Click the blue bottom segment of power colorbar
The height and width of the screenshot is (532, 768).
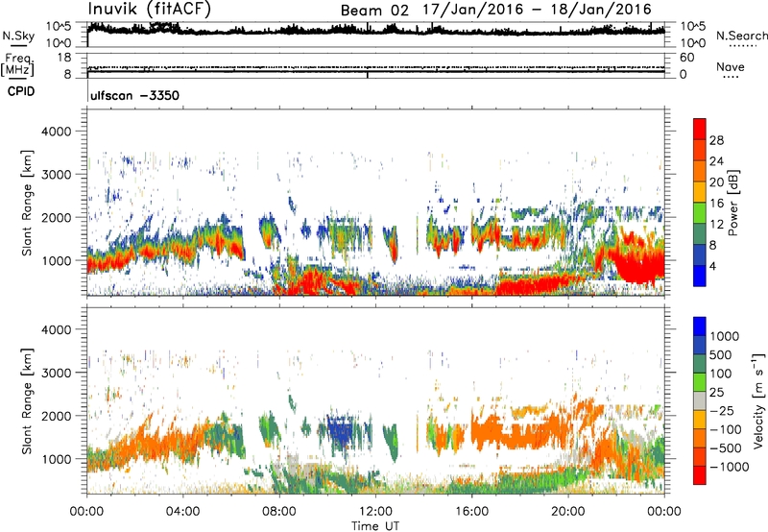coord(700,276)
